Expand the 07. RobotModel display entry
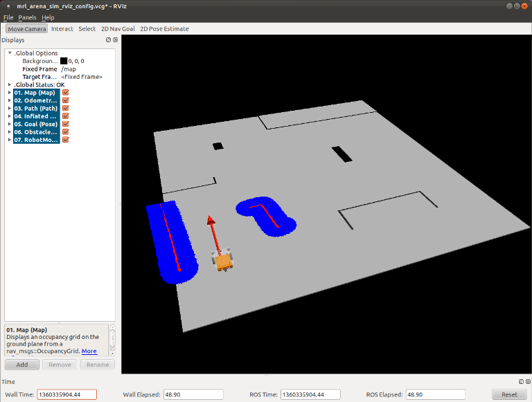The image size is (532, 402). pos(10,140)
